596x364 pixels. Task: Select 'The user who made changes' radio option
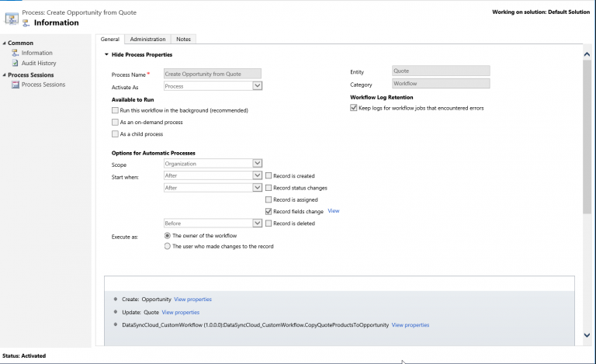168,246
